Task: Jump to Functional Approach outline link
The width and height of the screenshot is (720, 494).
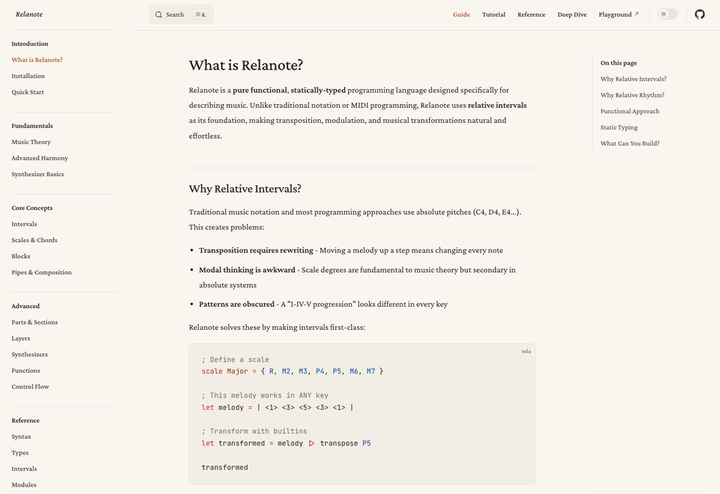Action: (629, 111)
